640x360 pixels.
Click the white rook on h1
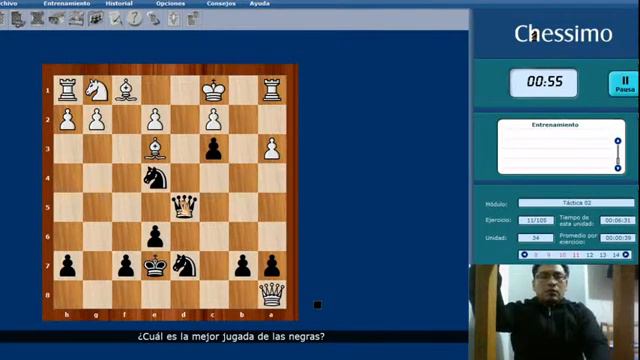[x=68, y=90]
